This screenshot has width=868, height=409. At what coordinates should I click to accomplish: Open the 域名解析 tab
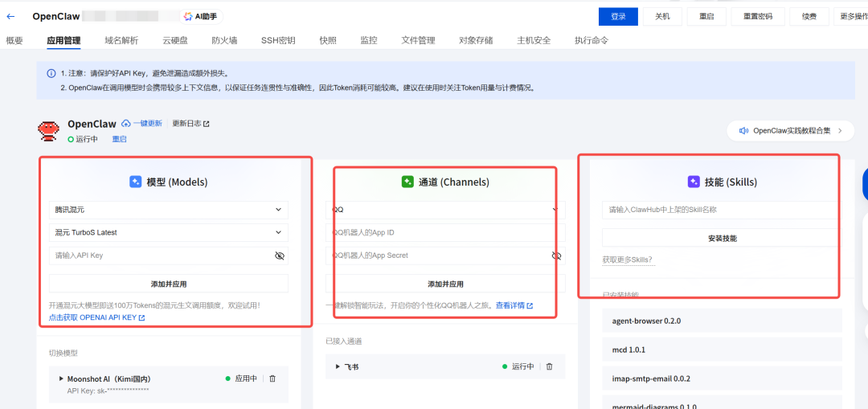coord(121,40)
